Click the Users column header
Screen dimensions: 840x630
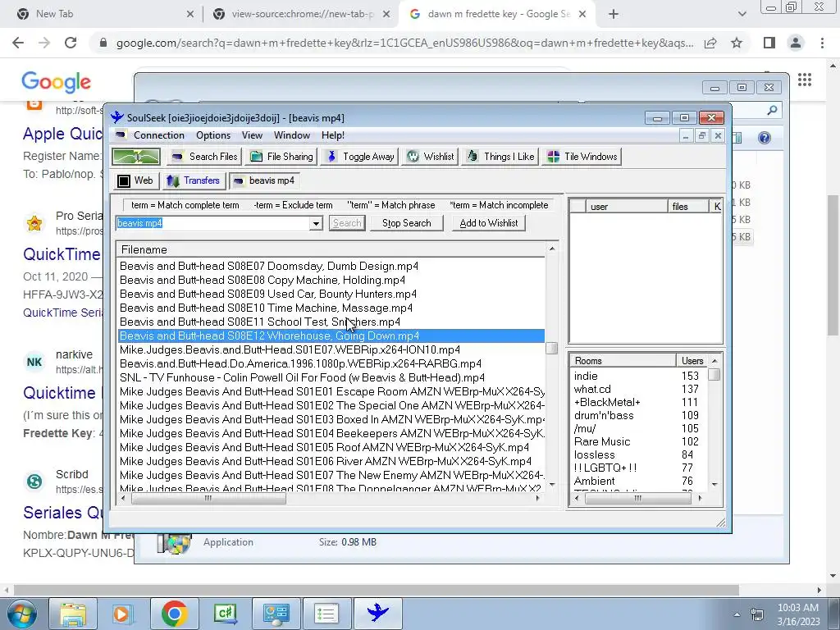tap(692, 361)
